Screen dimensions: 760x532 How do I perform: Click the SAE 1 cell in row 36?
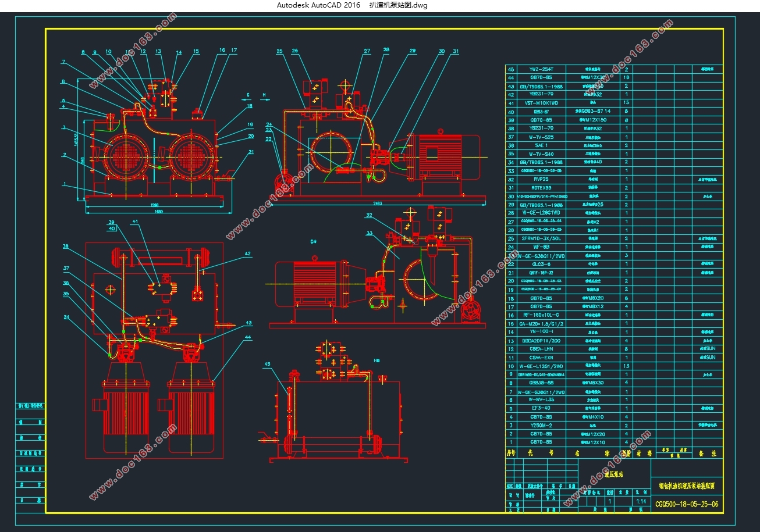pyautogui.click(x=542, y=145)
